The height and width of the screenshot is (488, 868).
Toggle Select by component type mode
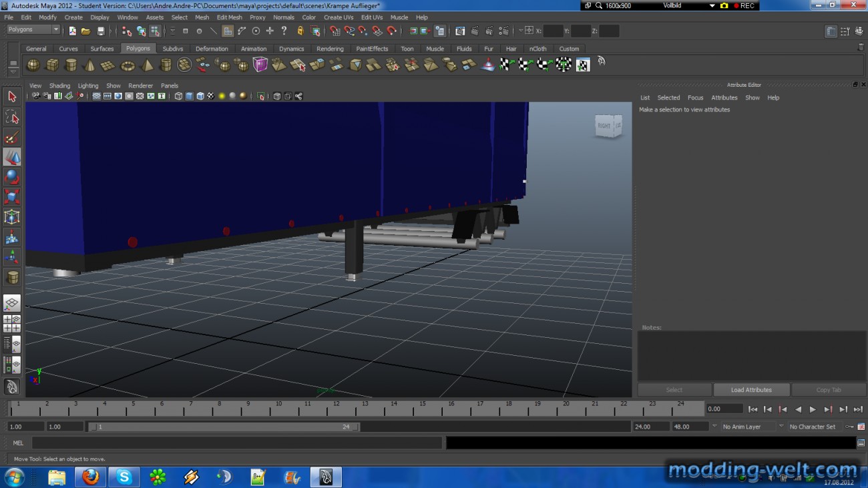pyautogui.click(x=155, y=31)
